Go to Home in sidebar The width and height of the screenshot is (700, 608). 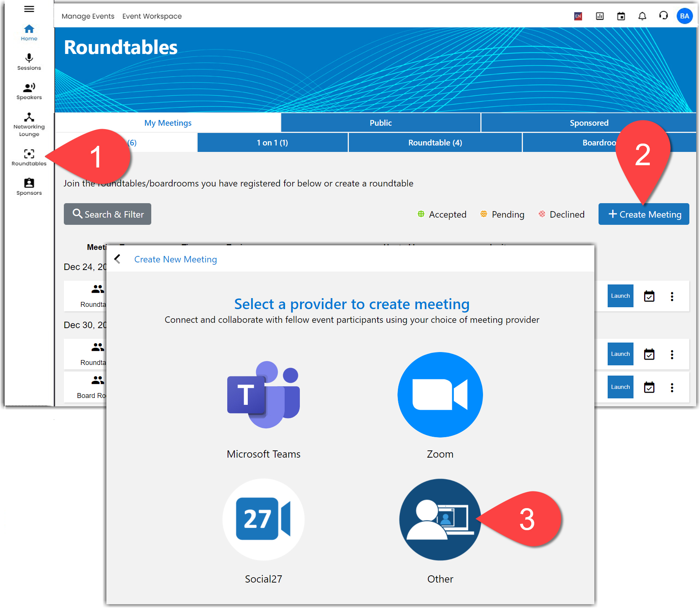[x=29, y=33]
